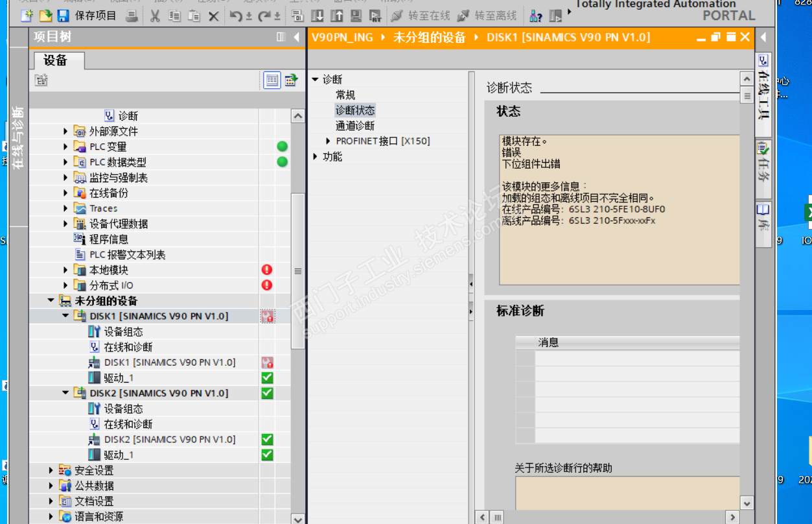Select 常规 in diagnostics navigation
The height and width of the screenshot is (524, 812).
click(x=345, y=95)
